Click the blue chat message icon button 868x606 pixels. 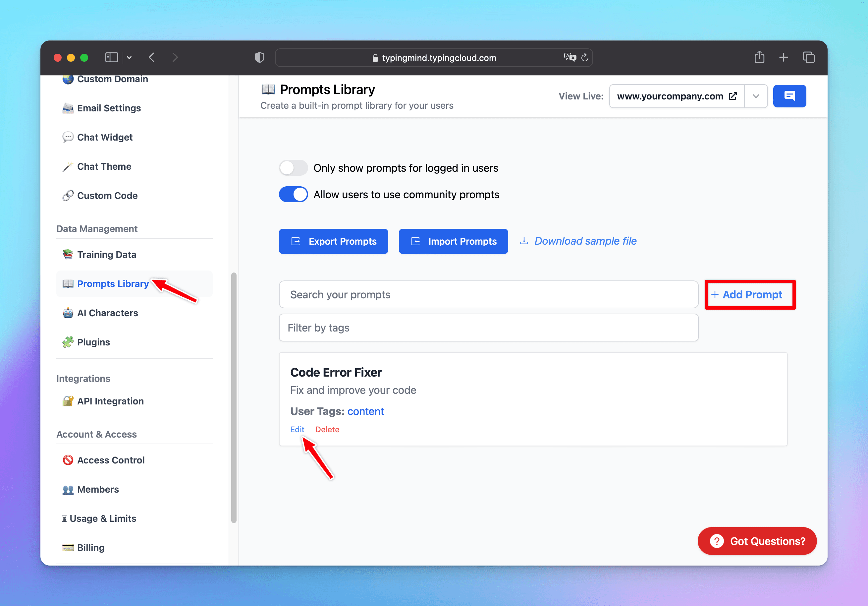click(789, 96)
